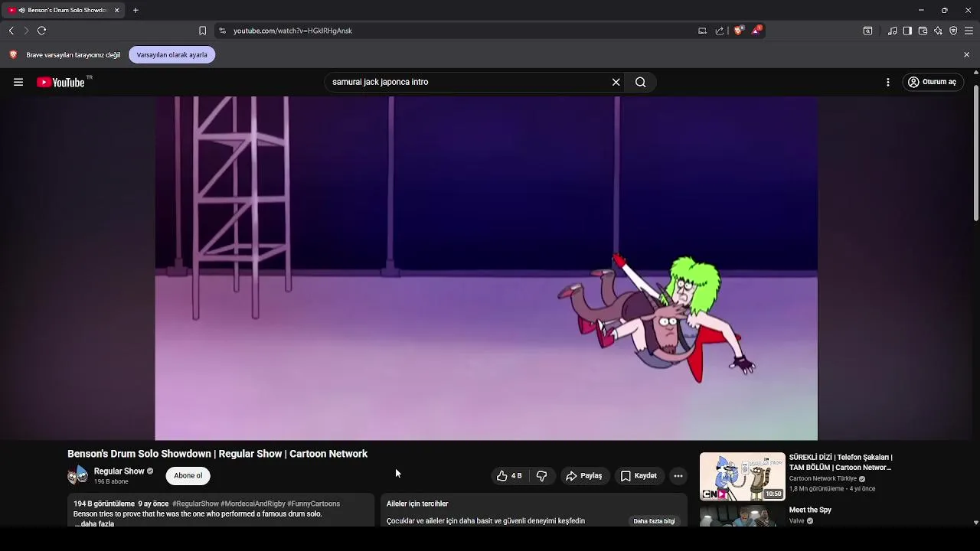
Task: Go forward with browser forward arrow
Action: [x=26, y=31]
